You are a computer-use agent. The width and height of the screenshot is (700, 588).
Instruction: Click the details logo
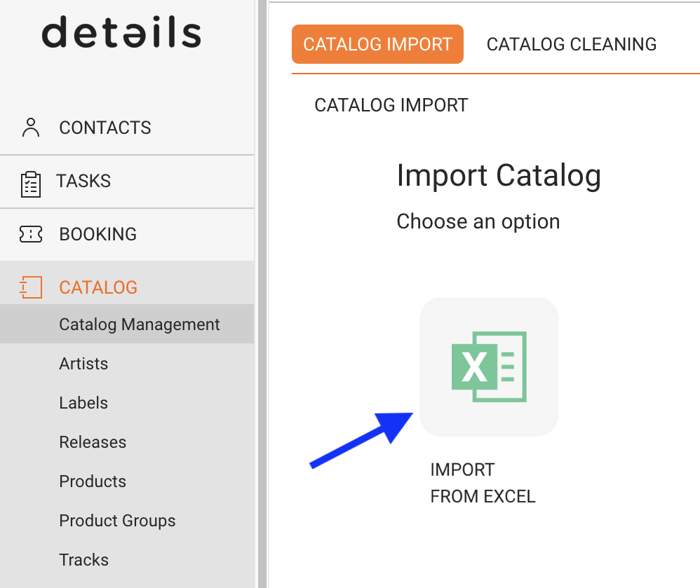(121, 34)
